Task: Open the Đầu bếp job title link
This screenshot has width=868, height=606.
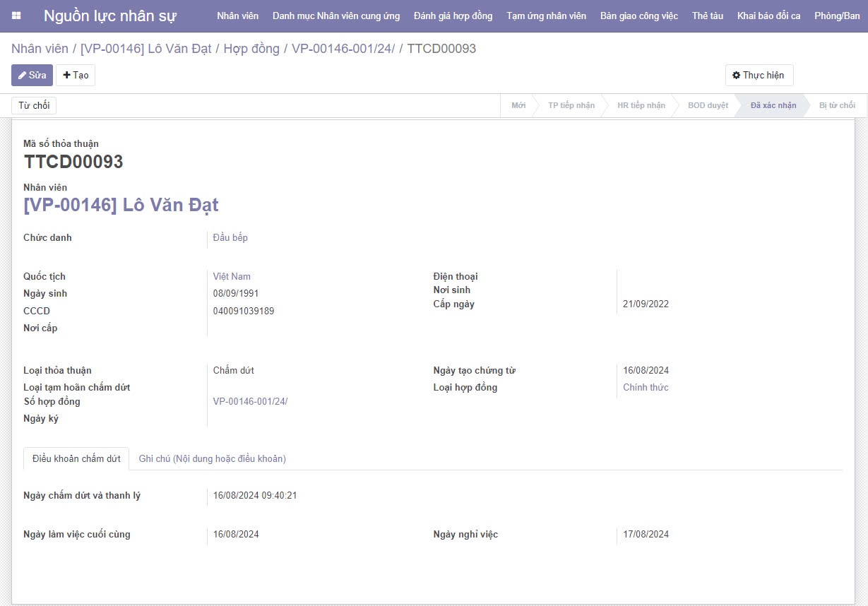Action: click(230, 238)
